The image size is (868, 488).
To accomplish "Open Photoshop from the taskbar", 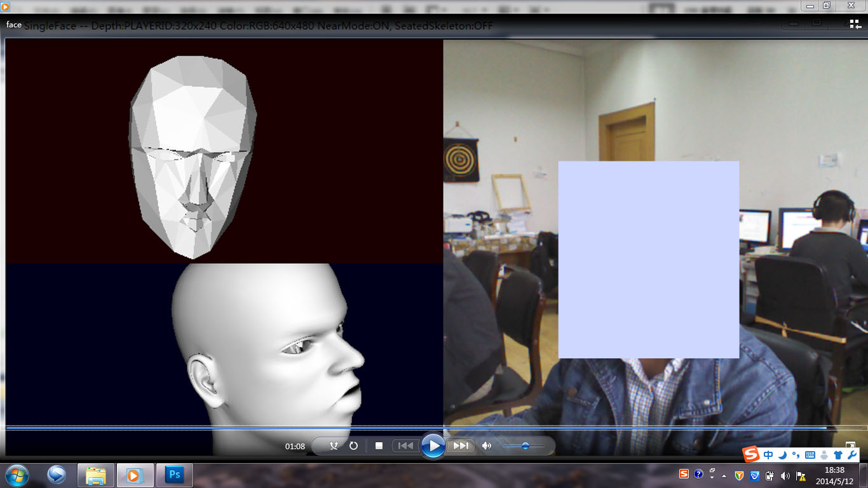I will coord(173,475).
